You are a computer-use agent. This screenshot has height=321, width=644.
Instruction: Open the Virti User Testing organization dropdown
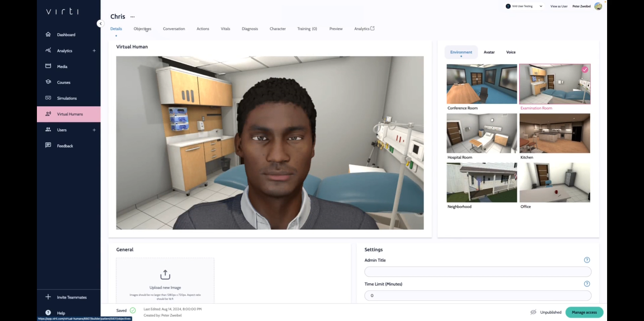524,6
